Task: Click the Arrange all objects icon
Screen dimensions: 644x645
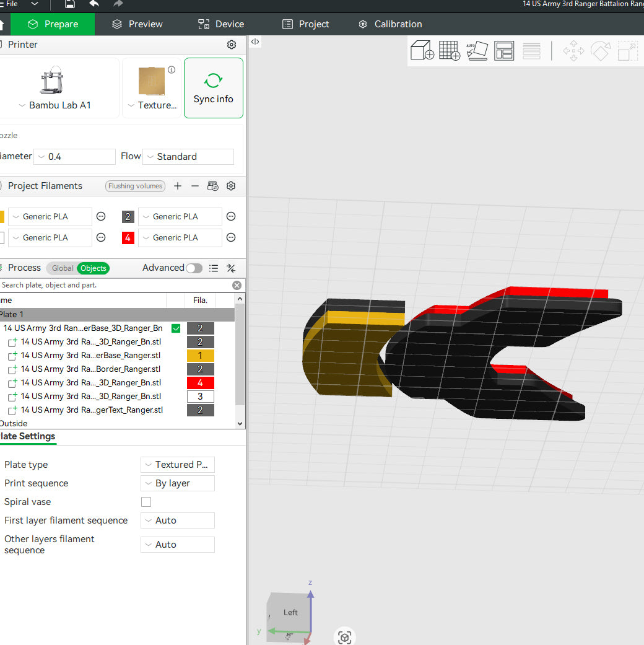Action: tap(504, 51)
